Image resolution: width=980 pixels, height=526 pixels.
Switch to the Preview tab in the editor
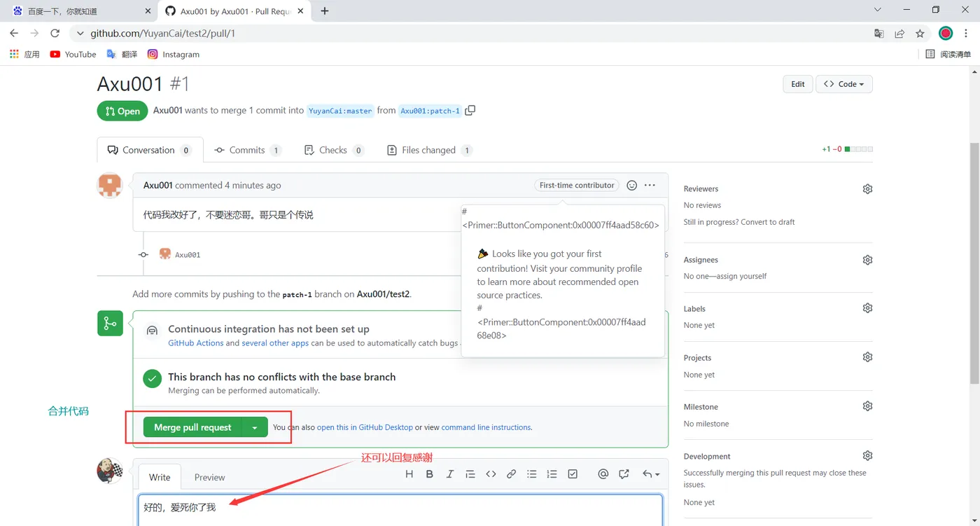[x=209, y=477]
